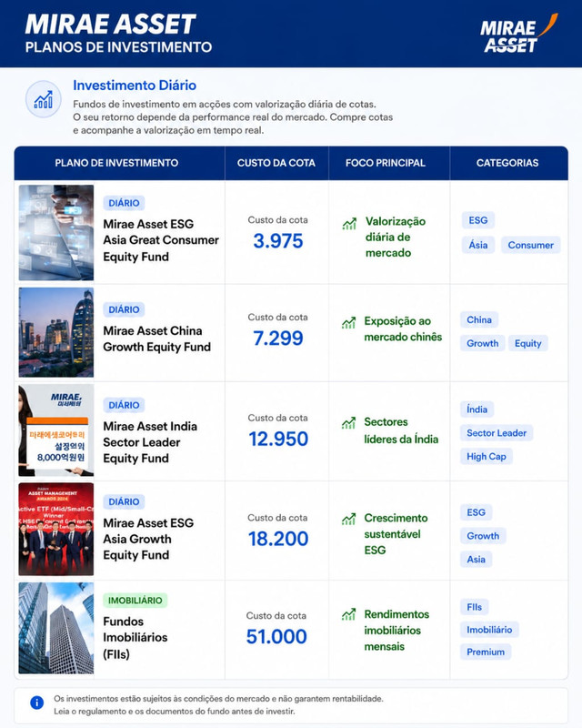Open the India Sector Leader fund thumbnail
This screenshot has width=582, height=728.
click(56, 430)
